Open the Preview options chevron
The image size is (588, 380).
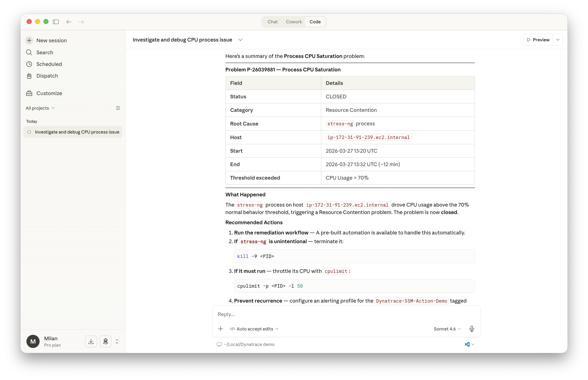pyautogui.click(x=558, y=40)
